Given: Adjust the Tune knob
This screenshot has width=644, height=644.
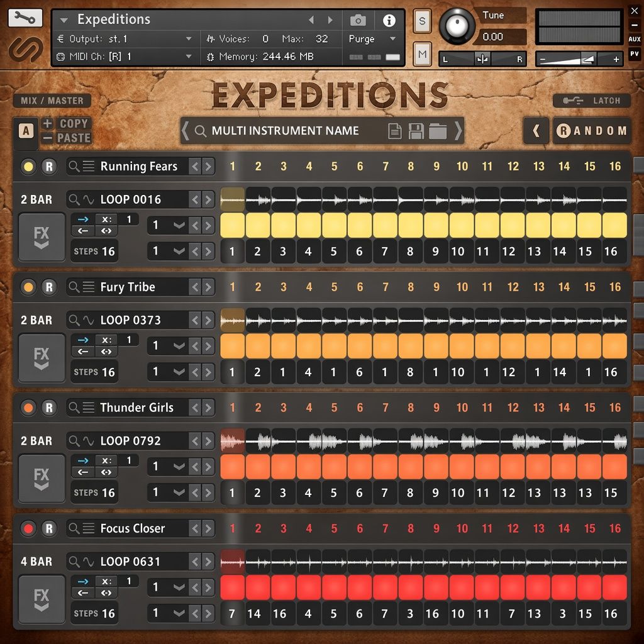Looking at the screenshot, I should (457, 25).
